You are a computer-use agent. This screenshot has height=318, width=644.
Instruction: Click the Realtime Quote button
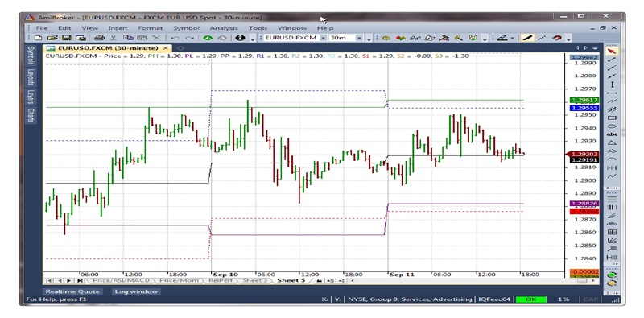(72, 291)
